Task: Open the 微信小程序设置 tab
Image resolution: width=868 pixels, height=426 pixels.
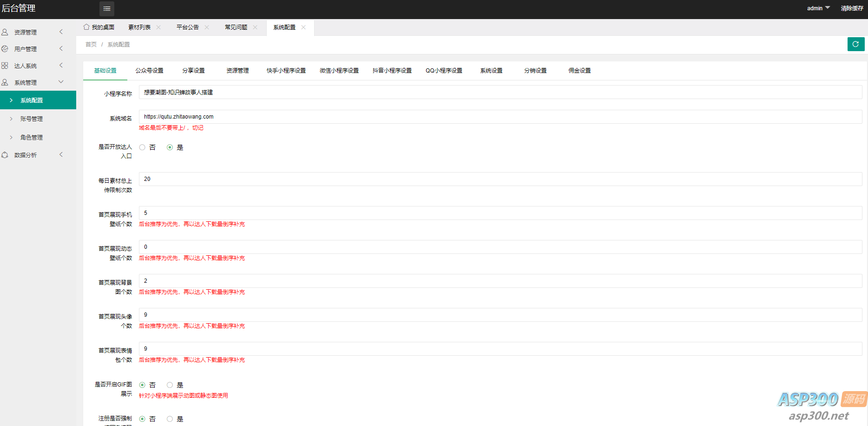Action: tap(339, 71)
